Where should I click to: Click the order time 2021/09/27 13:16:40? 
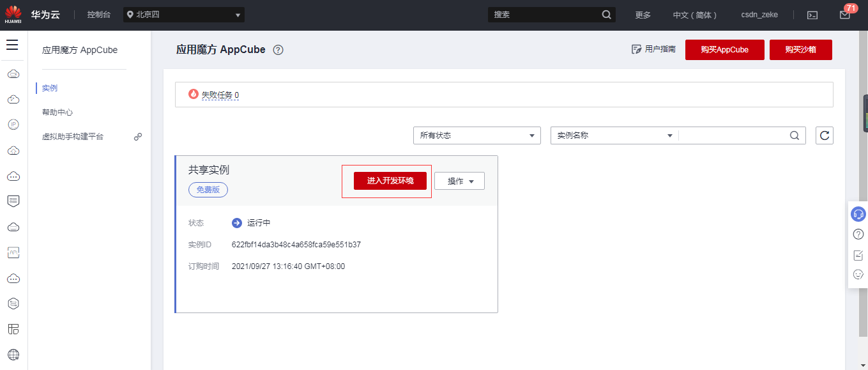pos(288,266)
